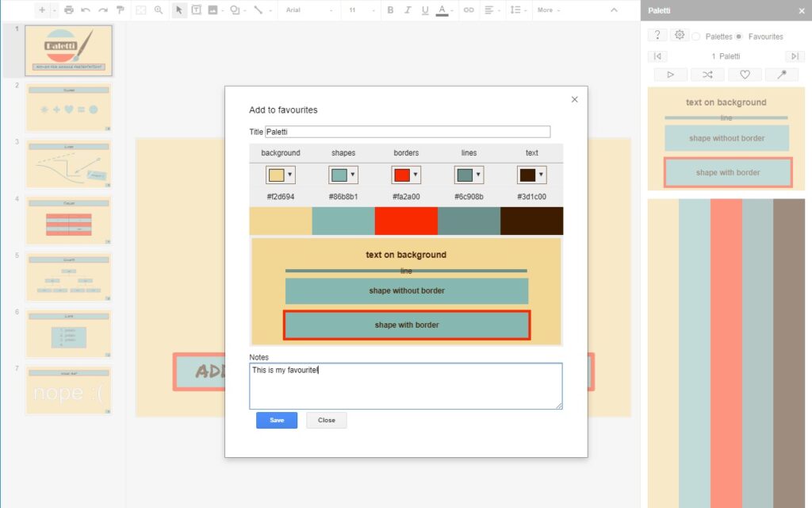812x508 pixels.
Task: Click the Undo icon in the toolbar
Action: [86, 10]
